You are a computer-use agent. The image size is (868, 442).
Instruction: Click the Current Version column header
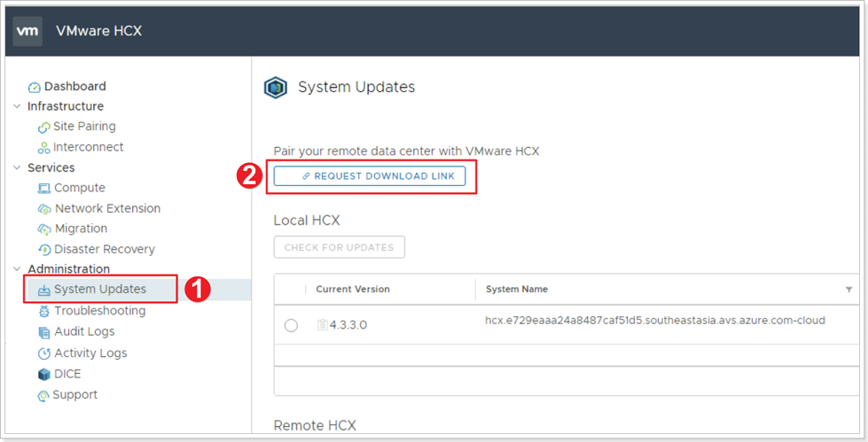tap(353, 290)
